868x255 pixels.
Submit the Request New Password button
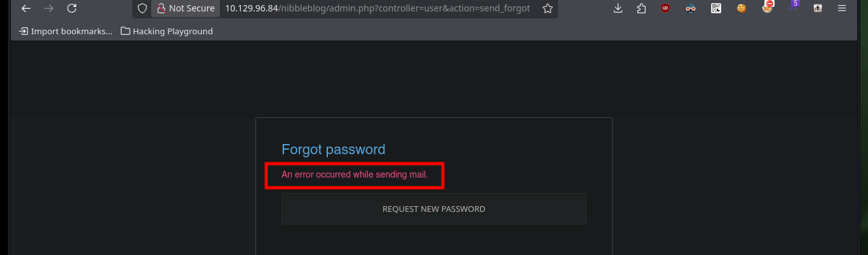pos(434,209)
